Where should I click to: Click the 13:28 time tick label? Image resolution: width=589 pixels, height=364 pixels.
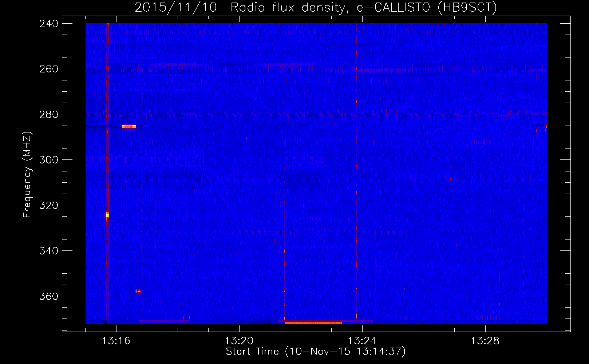485,341
